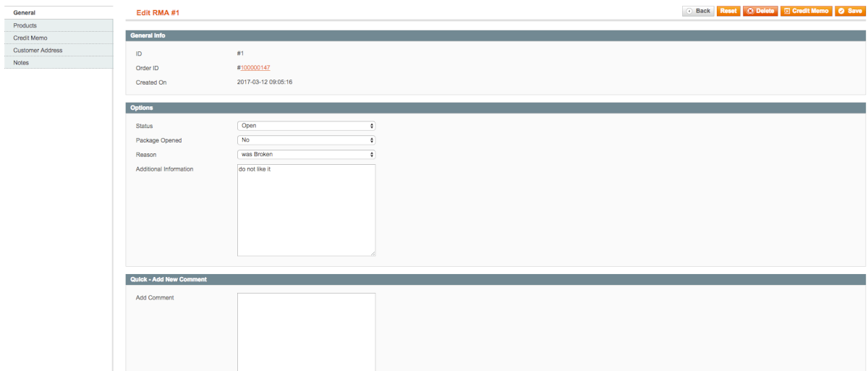Click the Credit Memo button in the top toolbar
The width and height of the screenshot is (868, 371).
[806, 12]
